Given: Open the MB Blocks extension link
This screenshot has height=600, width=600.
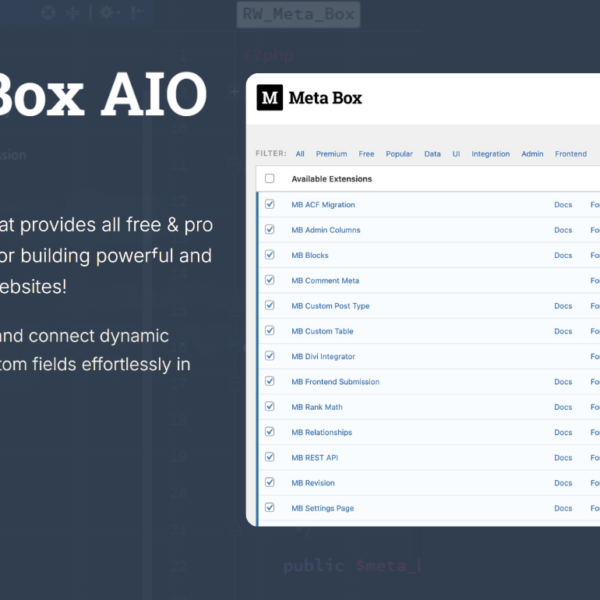Looking at the screenshot, I should (x=310, y=255).
